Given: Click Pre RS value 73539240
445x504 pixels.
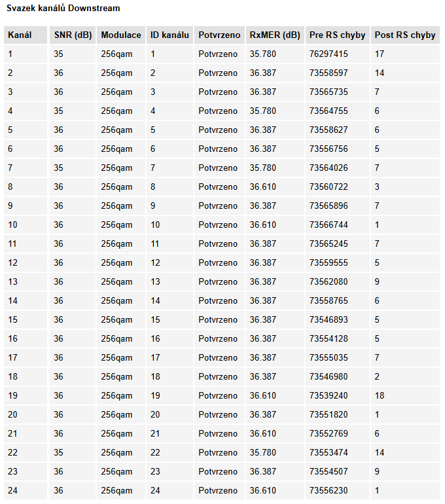Looking at the screenshot, I should pyautogui.click(x=329, y=396).
